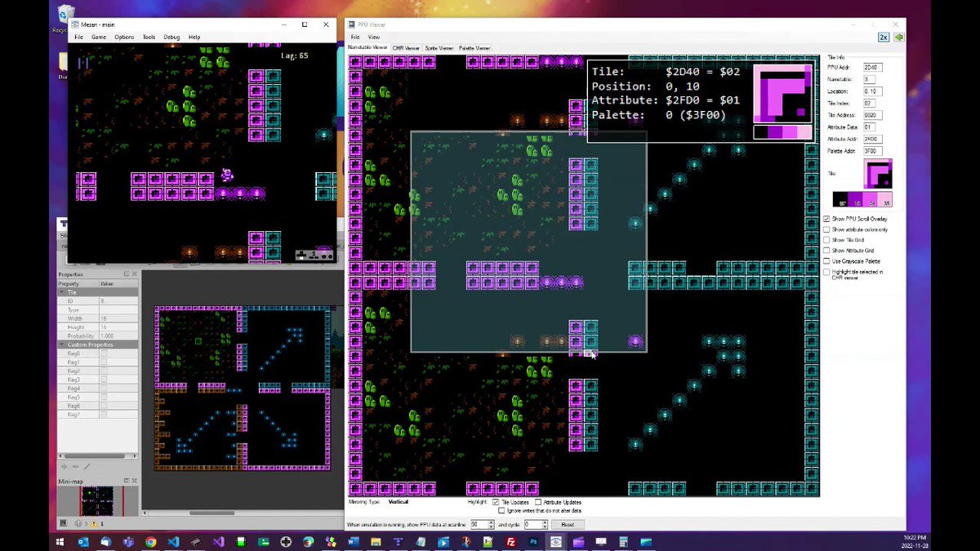980x551 pixels.
Task: Open Mesen Game menu
Action: 99,38
